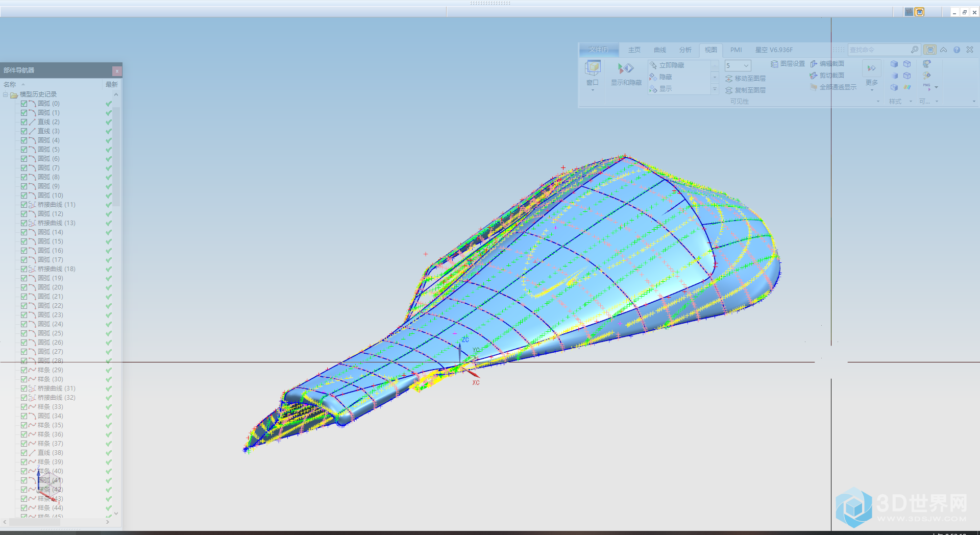Click the navigator horizontal scrollbar
980x535 pixels.
(x=35, y=522)
